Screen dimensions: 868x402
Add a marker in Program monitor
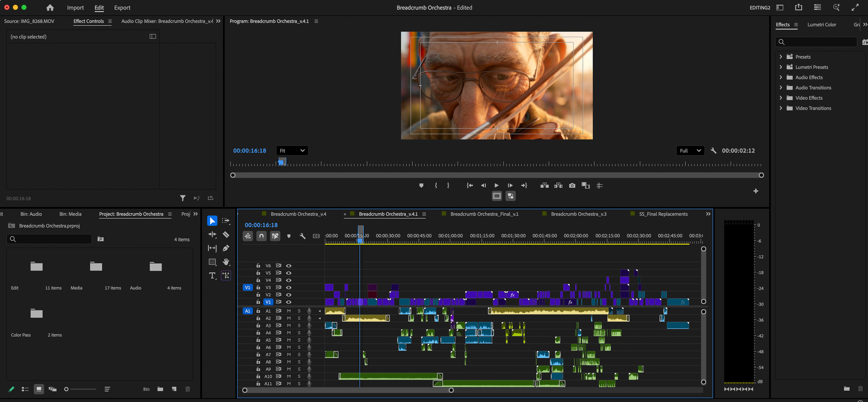421,186
